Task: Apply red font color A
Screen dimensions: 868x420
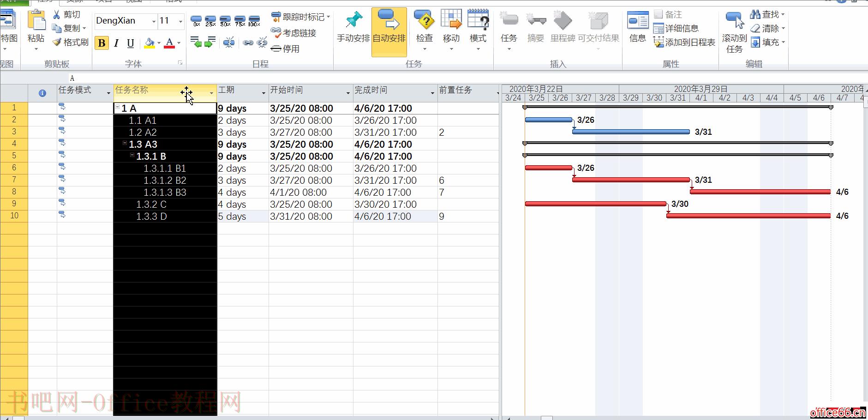Action: point(170,43)
